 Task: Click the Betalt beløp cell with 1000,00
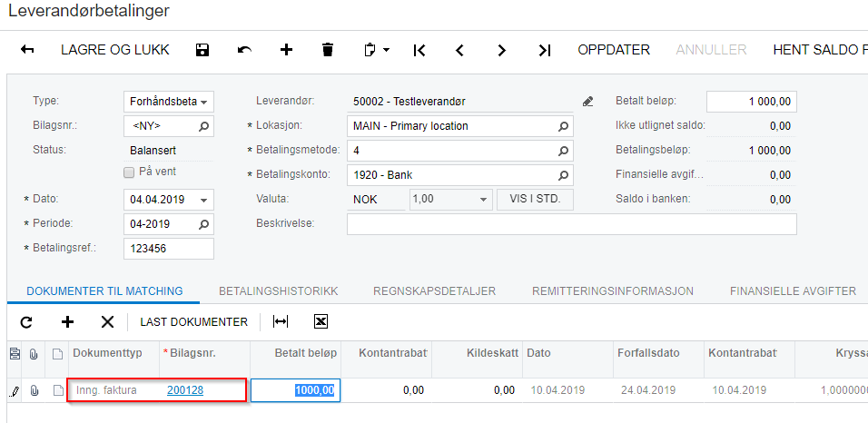pos(295,390)
